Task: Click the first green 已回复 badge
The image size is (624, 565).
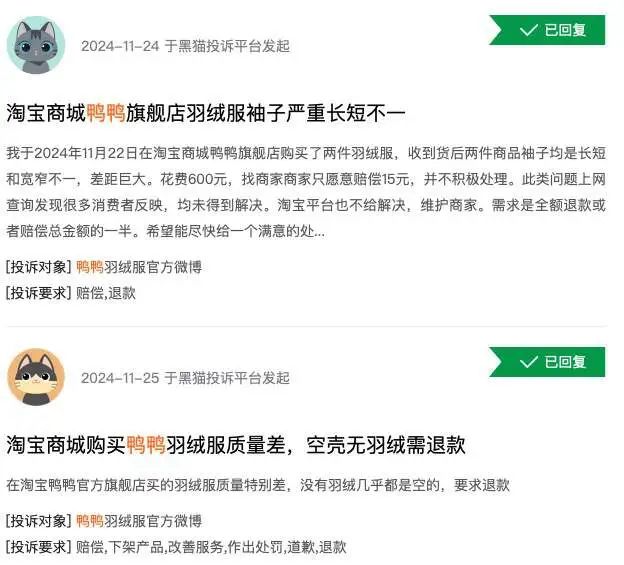Action: 548,30
